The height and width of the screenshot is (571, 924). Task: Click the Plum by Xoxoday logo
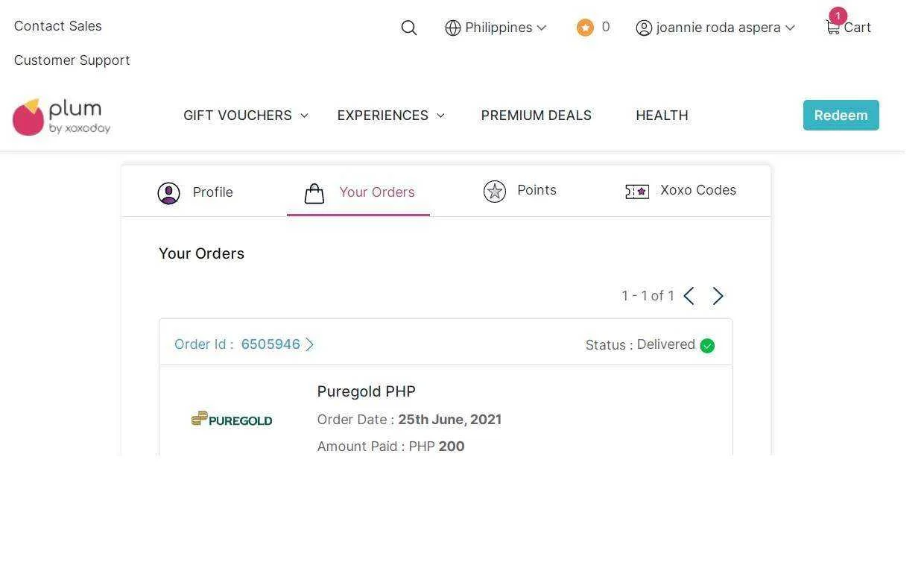pos(61,117)
